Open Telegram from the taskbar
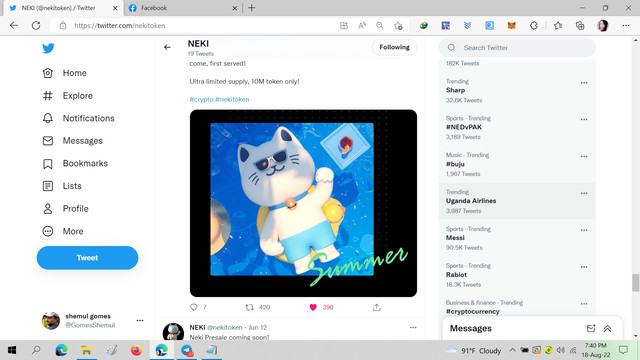 [x=187, y=350]
